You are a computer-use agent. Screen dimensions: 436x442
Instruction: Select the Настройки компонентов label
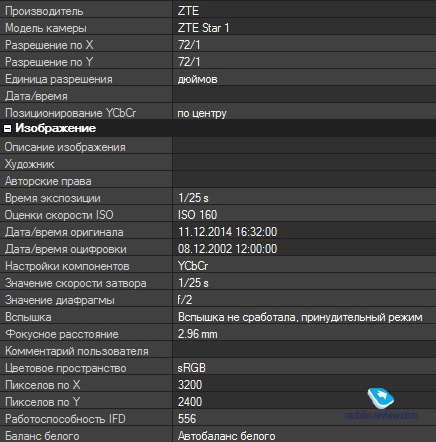pos(67,266)
